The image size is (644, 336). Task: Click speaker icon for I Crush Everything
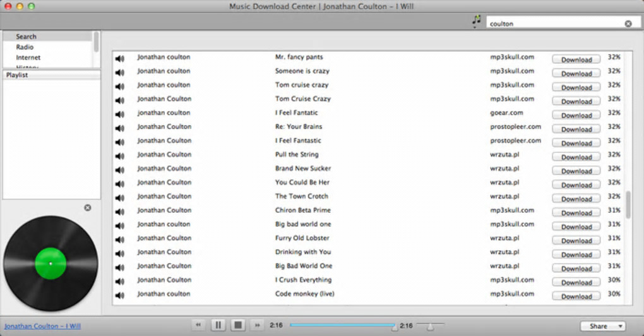pos(119,282)
